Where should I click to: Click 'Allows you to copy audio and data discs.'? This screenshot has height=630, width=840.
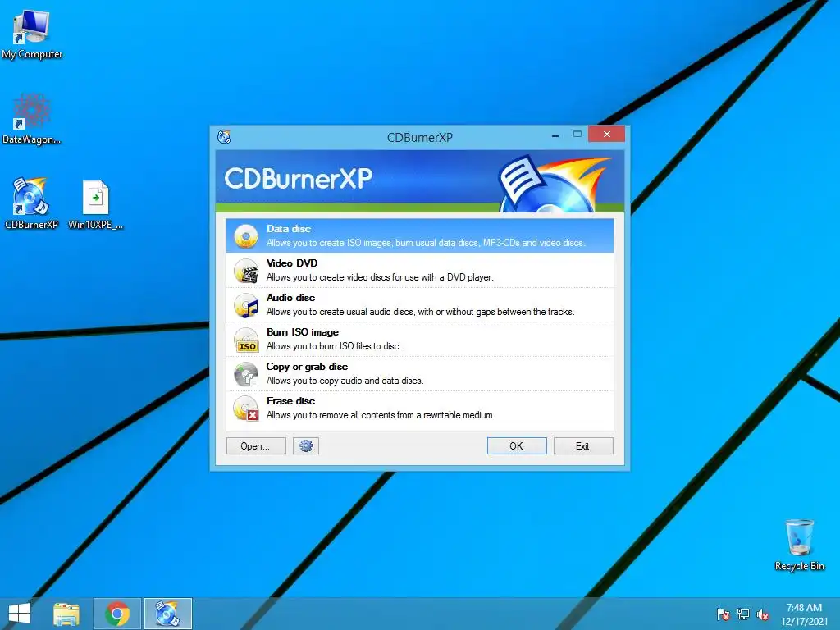pos(345,381)
